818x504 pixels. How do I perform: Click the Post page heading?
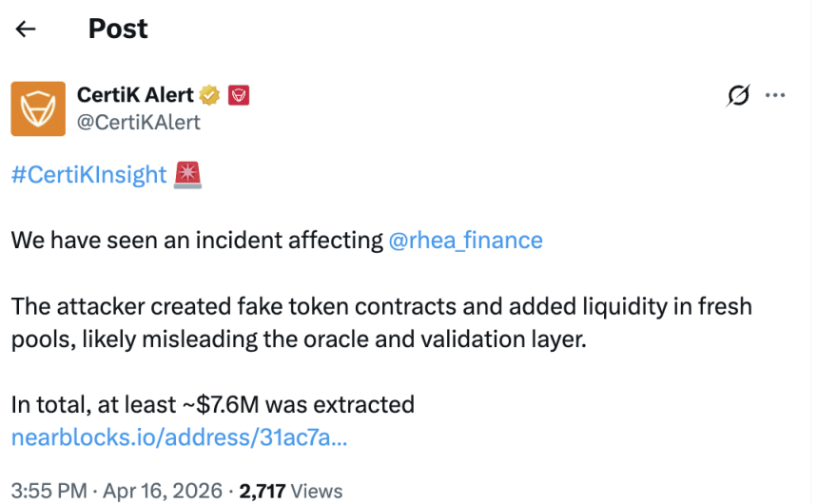click(x=118, y=29)
